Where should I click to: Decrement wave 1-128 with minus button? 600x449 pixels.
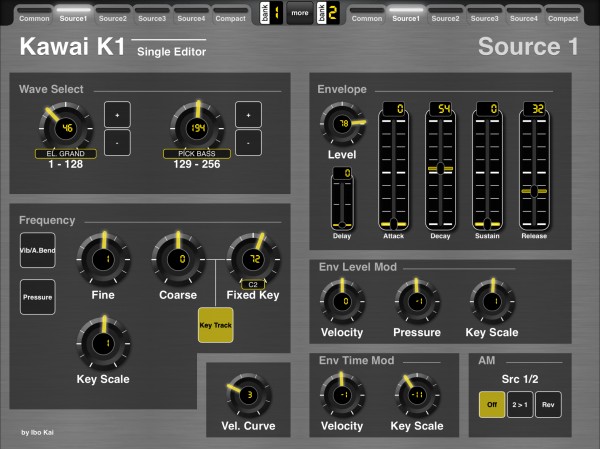point(117,143)
